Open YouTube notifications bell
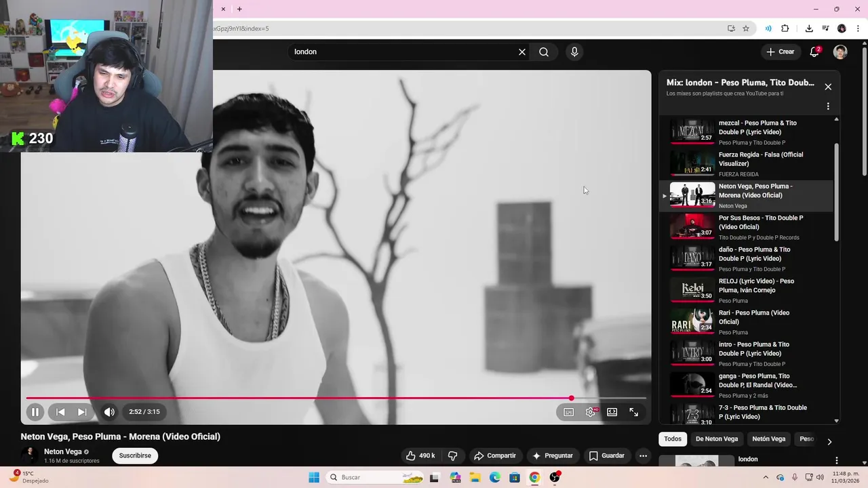The height and width of the screenshot is (488, 868). pos(815,52)
